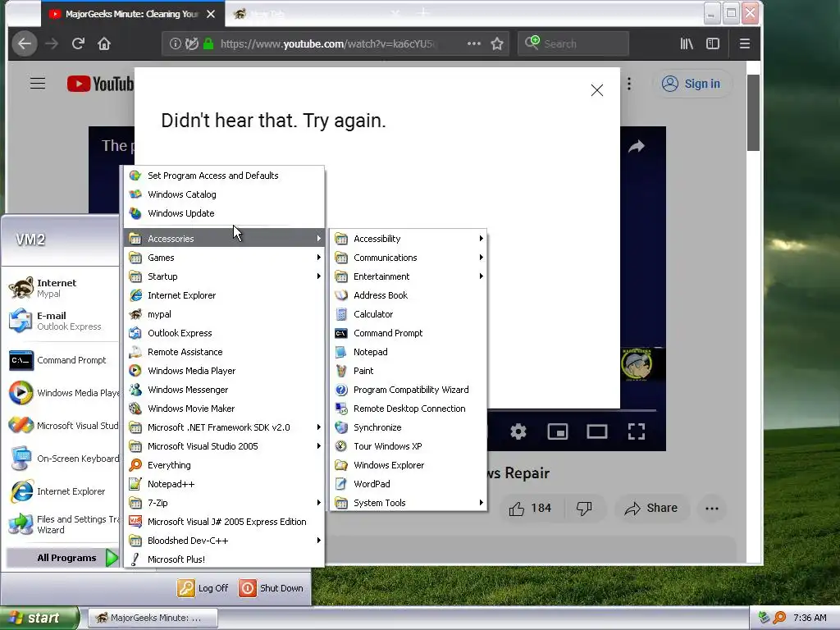Screen dimensions: 840x630
Task: Open Calculator from Accessories menu
Action: tap(408, 314)
